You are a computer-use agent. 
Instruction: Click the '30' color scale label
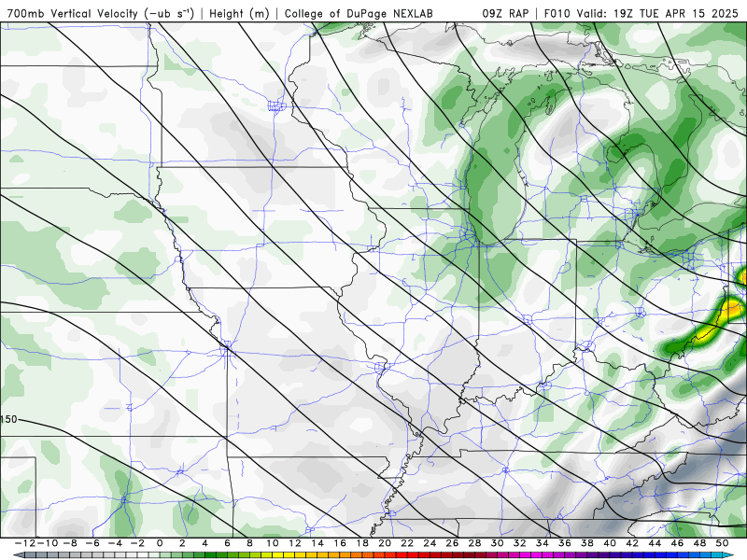[x=498, y=543]
